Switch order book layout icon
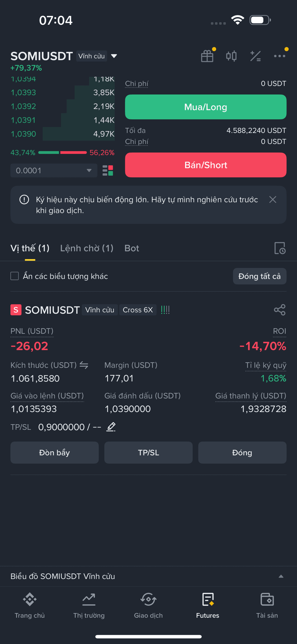297x644 pixels. coord(108,170)
